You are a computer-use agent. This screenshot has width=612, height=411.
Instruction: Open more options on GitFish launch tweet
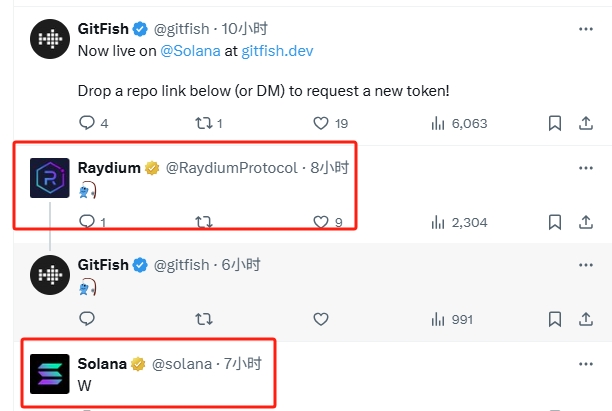tap(585, 29)
